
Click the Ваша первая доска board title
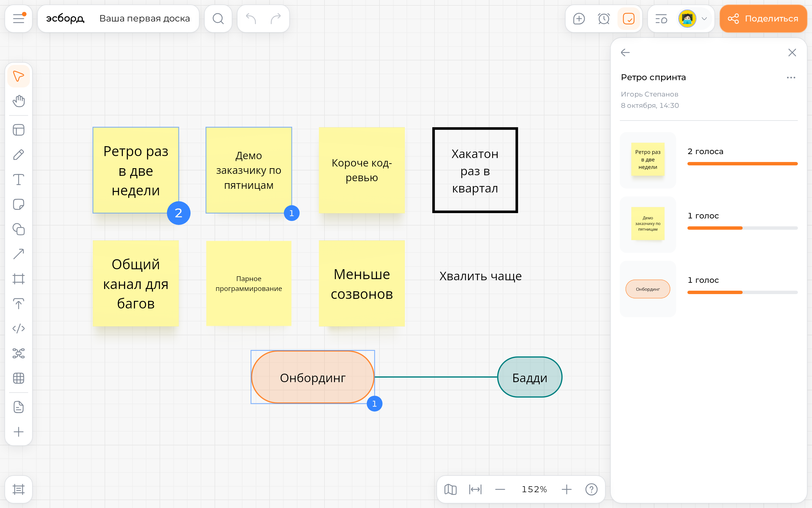click(x=145, y=18)
